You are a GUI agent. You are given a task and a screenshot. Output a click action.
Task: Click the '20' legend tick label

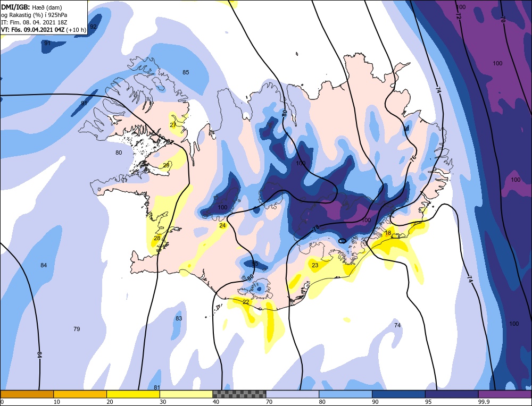[x=110, y=402]
